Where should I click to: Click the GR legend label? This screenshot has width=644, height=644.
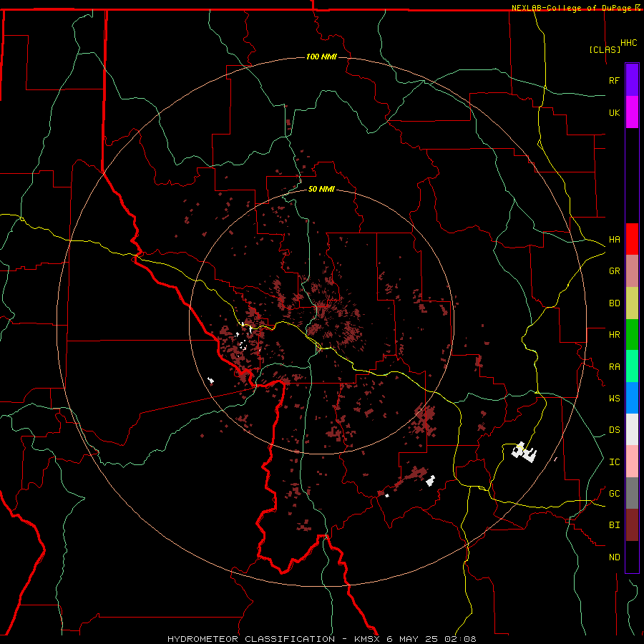(x=614, y=271)
